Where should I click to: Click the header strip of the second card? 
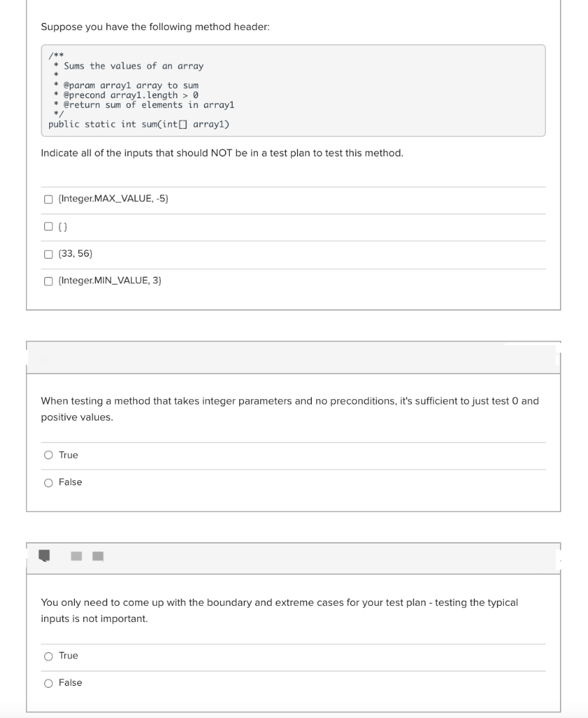(294, 358)
